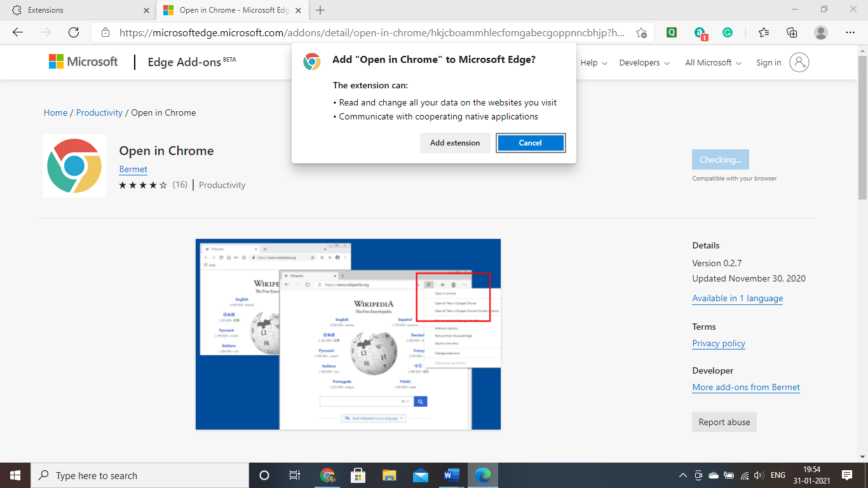Viewport: 868px width, 488px height.
Task: Open the Wi-Fi network tray icon
Action: click(x=744, y=475)
